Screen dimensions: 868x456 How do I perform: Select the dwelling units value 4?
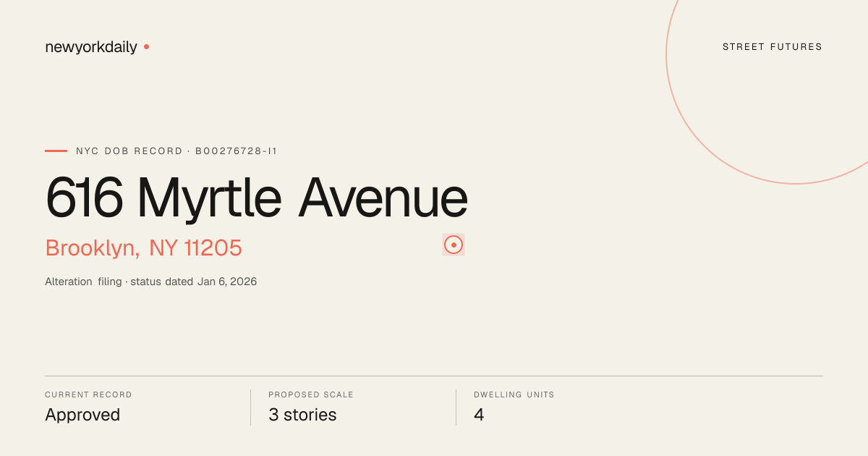click(x=479, y=415)
